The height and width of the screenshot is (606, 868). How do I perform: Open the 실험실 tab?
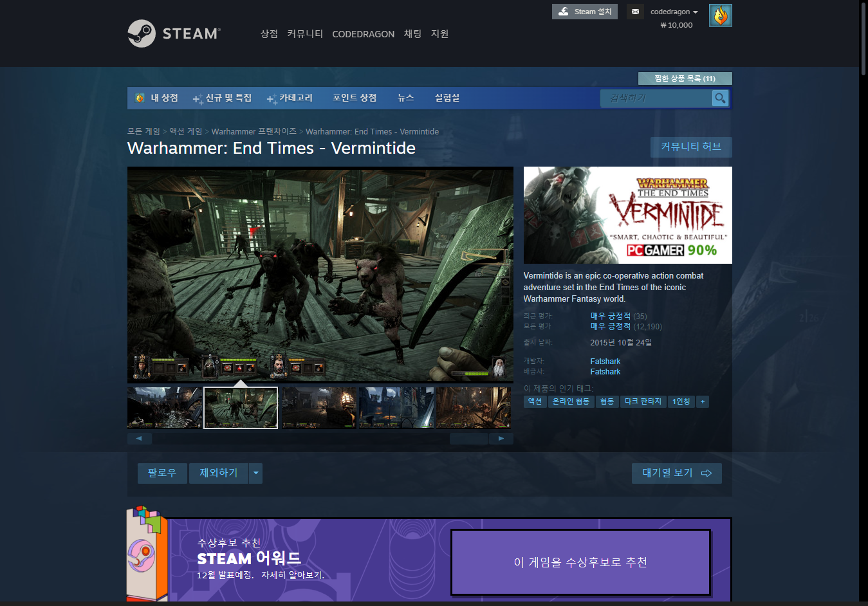pos(447,98)
